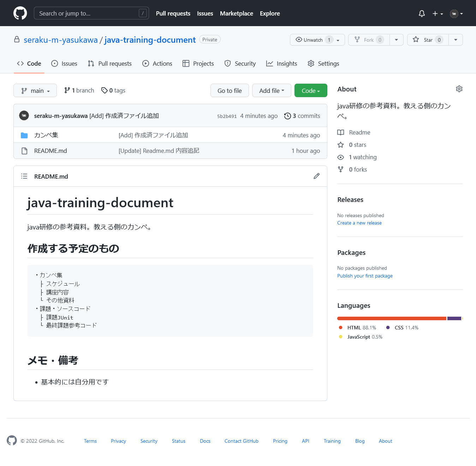Click the purple CSS segment of language bar

(454, 318)
